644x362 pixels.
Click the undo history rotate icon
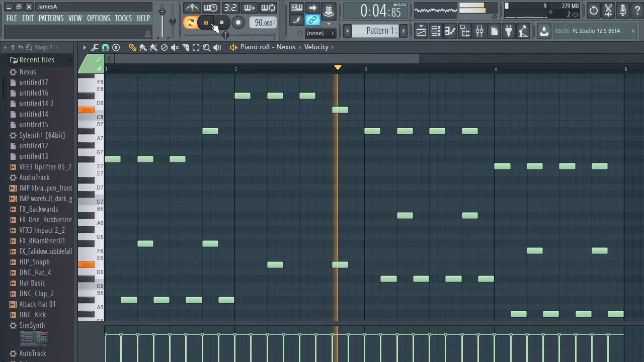[594, 10]
